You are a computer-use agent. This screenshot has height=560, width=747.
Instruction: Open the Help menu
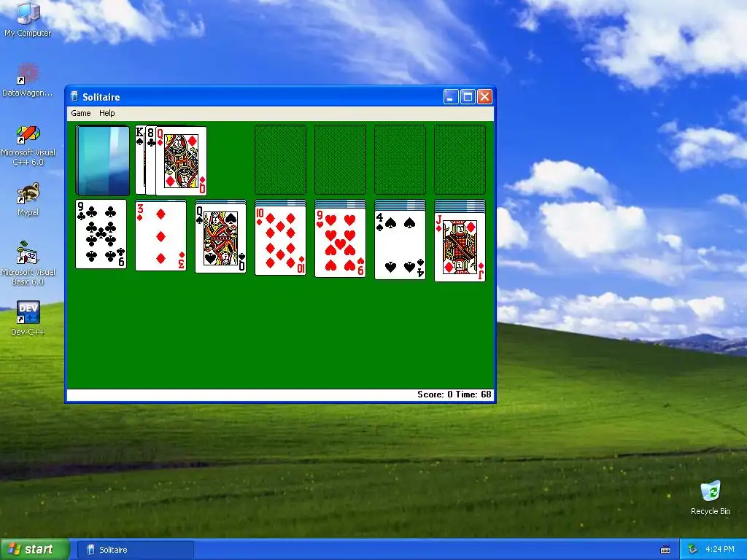tap(107, 113)
